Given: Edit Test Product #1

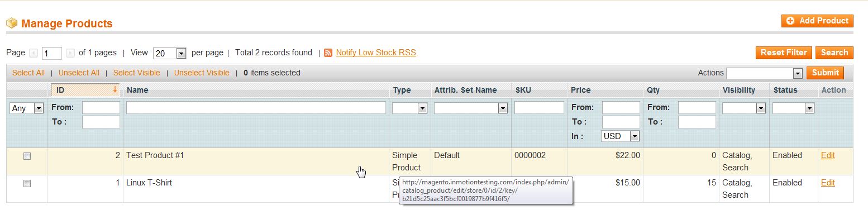Looking at the screenshot, I should click(x=828, y=155).
